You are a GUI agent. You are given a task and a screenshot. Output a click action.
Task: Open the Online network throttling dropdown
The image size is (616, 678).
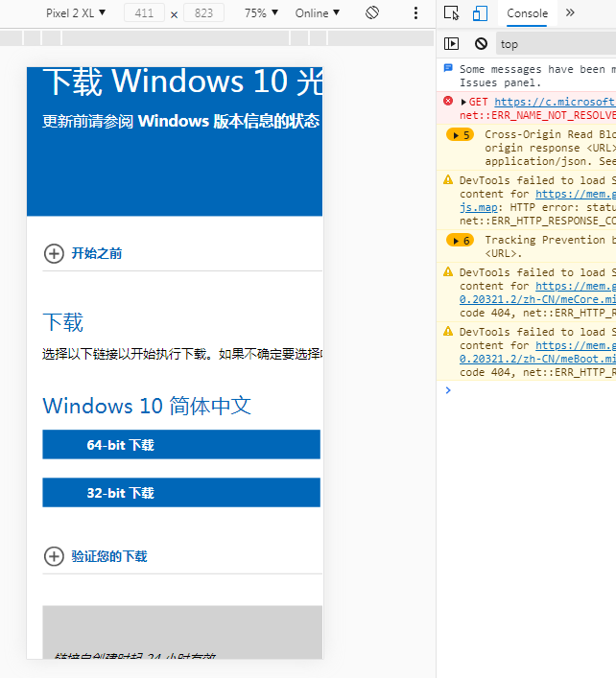tap(317, 13)
